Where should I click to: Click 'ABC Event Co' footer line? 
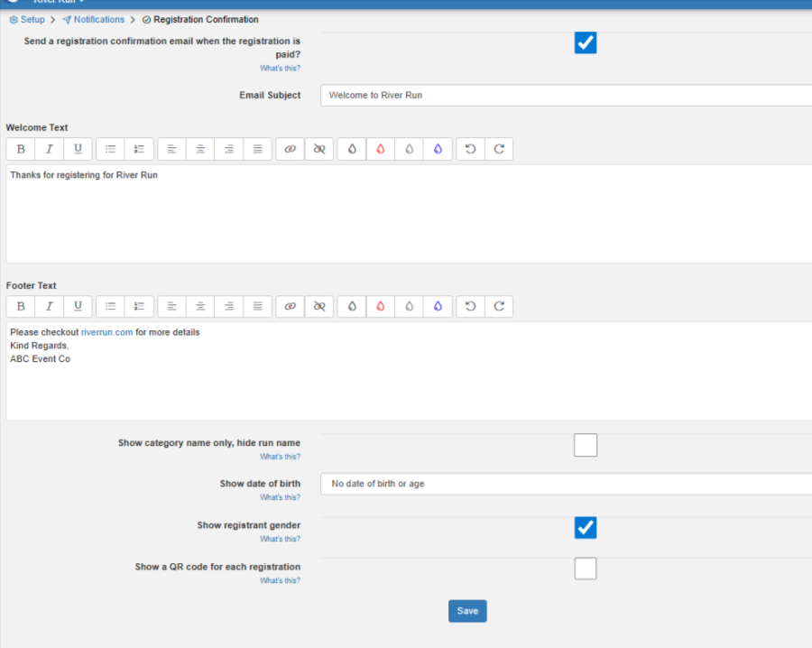pos(40,359)
